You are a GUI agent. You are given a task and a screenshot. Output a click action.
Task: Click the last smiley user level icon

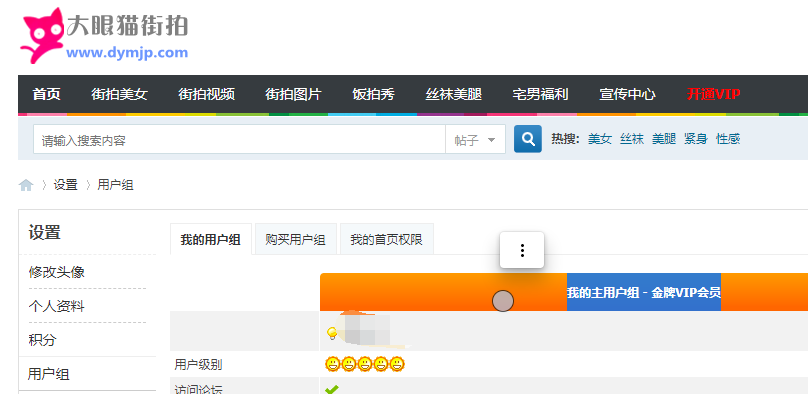(x=397, y=365)
